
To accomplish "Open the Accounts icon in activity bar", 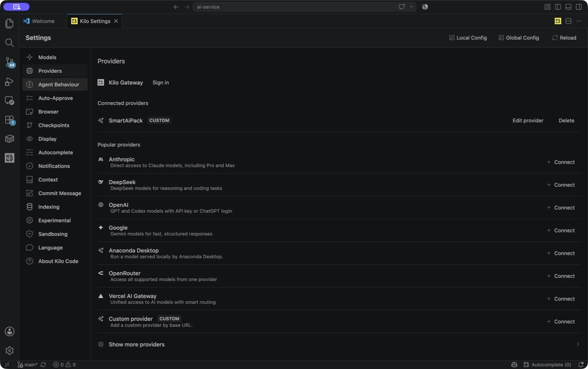I will pyautogui.click(x=9, y=332).
